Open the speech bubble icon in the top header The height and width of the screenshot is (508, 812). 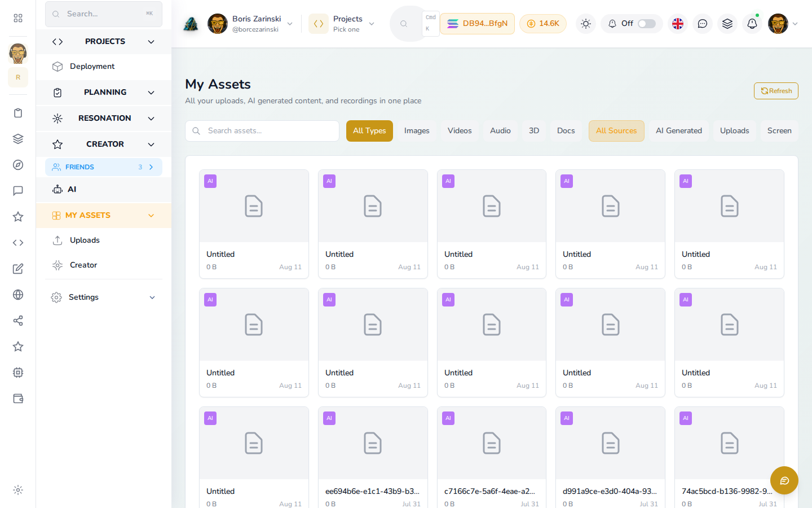[x=703, y=24]
